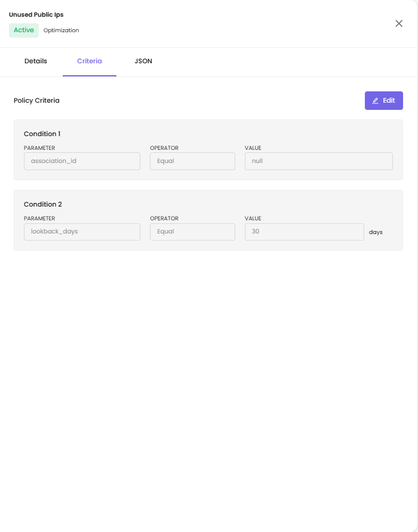Open Condition 2 Equal operator dropdown
This screenshot has height=532, width=418.
pyautogui.click(x=192, y=232)
